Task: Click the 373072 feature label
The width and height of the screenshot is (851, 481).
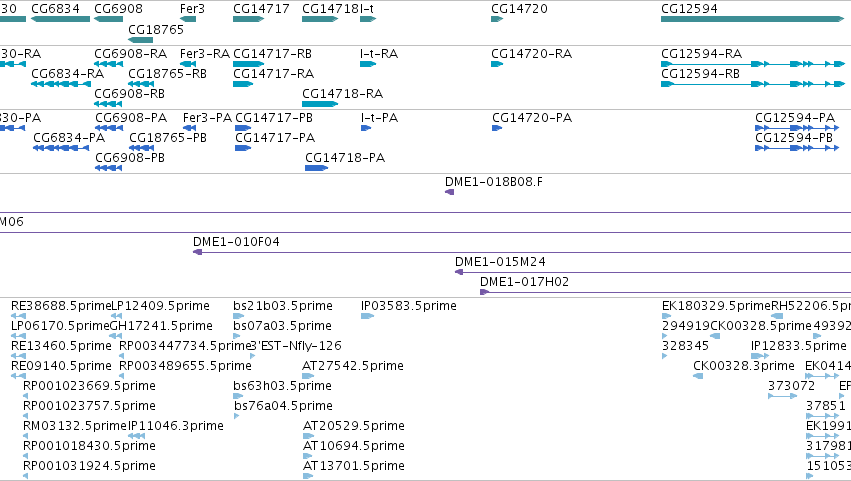Action: 791,387
